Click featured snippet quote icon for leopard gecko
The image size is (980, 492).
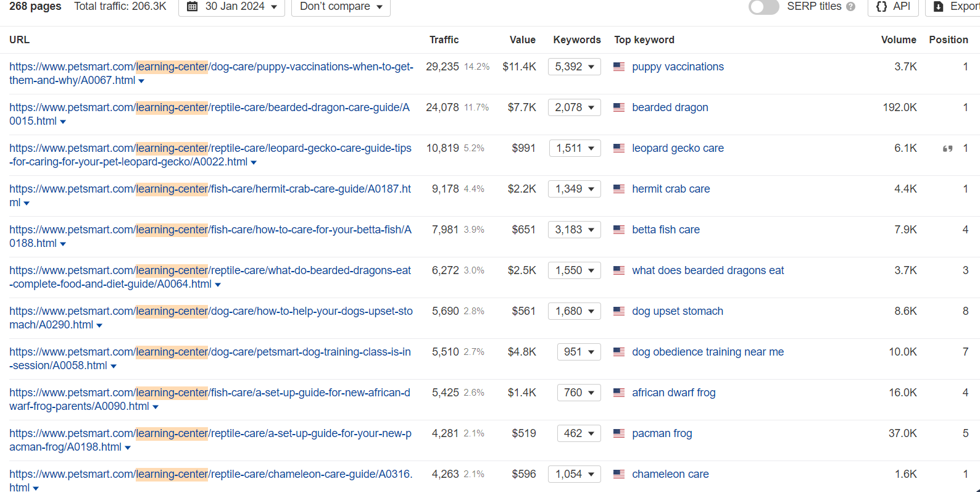point(947,149)
